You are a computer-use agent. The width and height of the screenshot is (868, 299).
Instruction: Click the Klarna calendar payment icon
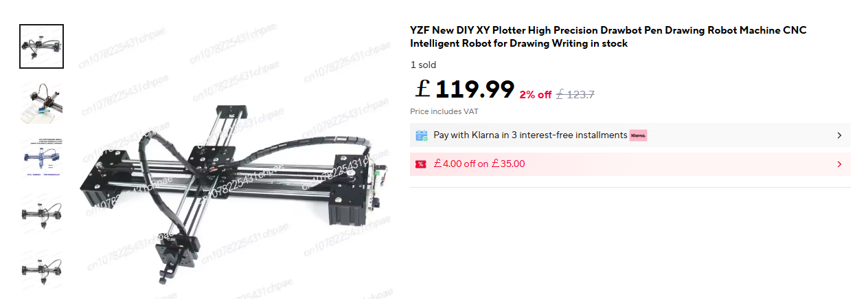[422, 135]
